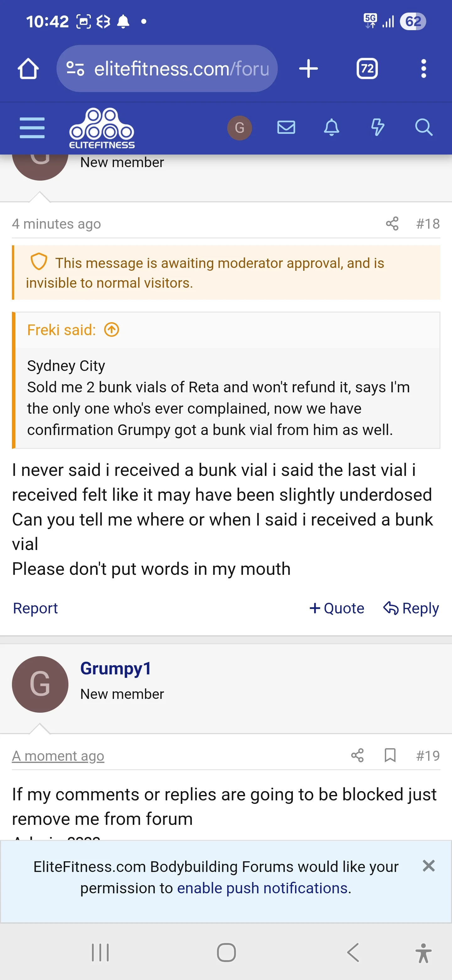Image resolution: width=452 pixels, height=980 pixels.
Task: Report post #18
Action: click(x=35, y=608)
